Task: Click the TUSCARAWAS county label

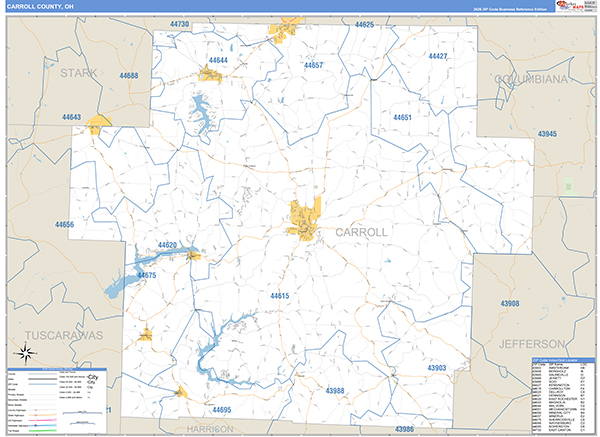Action: 64,336
